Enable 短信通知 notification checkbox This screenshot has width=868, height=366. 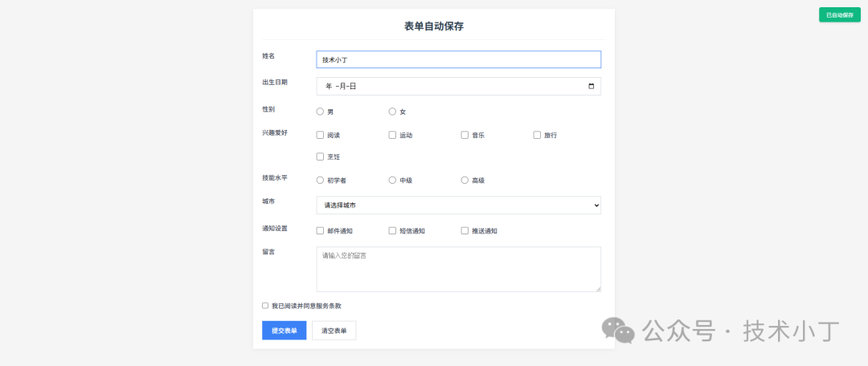click(392, 230)
